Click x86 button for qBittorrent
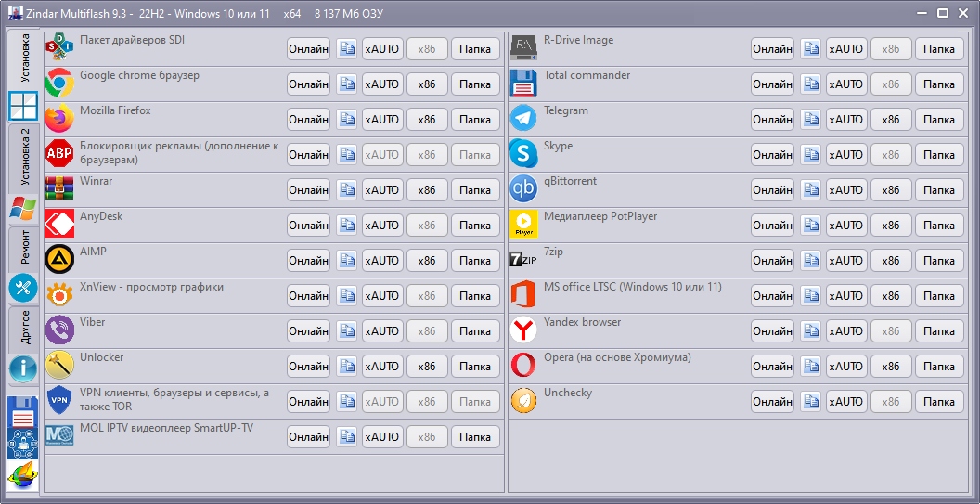 tap(891, 189)
